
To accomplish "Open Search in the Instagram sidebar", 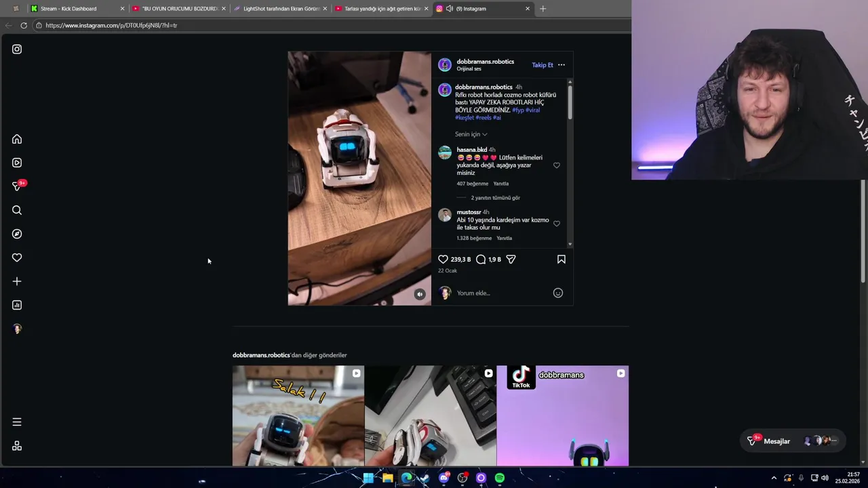I will pos(17,210).
